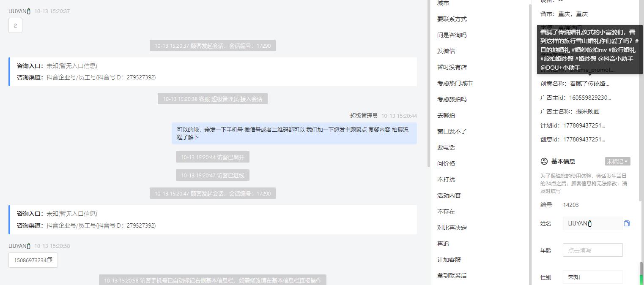The image size is (644, 285).
Task: Click the 广告主id row value
Action: (x=590, y=98)
